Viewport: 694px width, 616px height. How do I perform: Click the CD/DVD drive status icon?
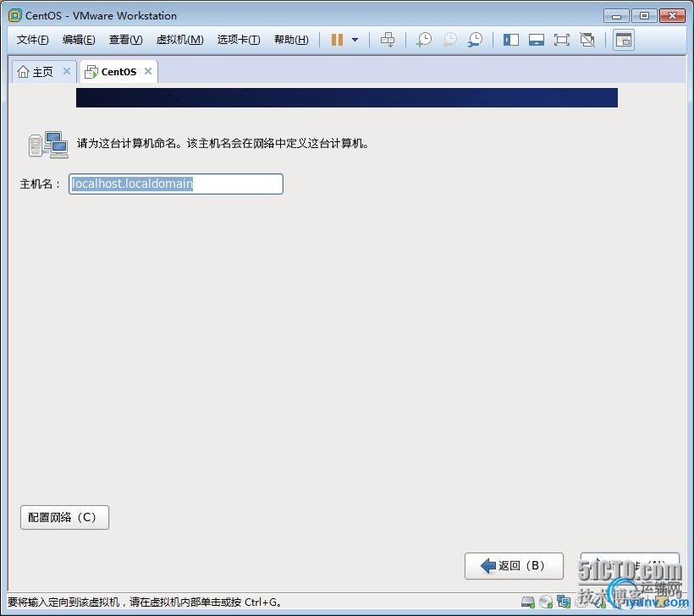[x=546, y=602]
